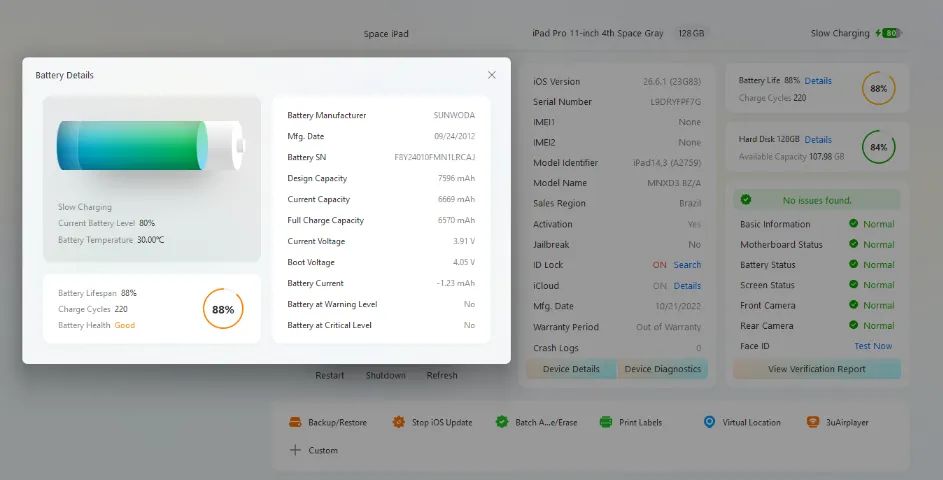Click the Available Capacity 107.98 GB text
Image resolution: width=943 pixels, height=480 pixels.
point(791,156)
